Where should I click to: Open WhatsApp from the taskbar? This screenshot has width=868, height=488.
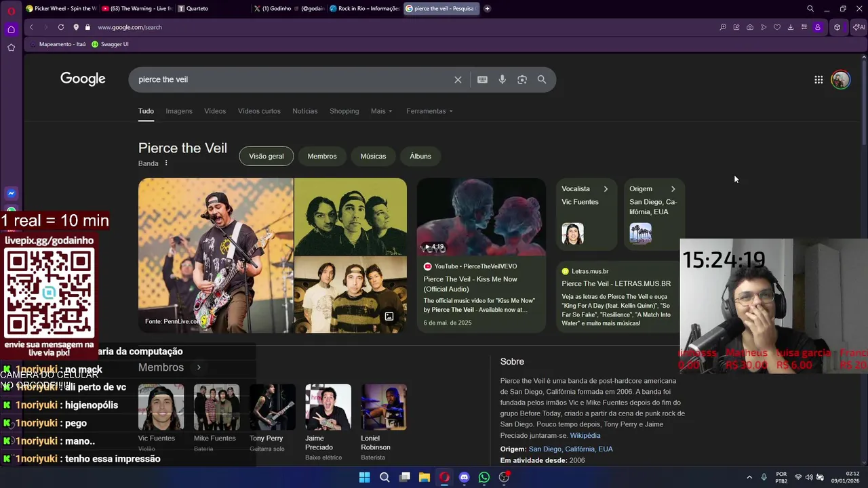[x=484, y=477]
